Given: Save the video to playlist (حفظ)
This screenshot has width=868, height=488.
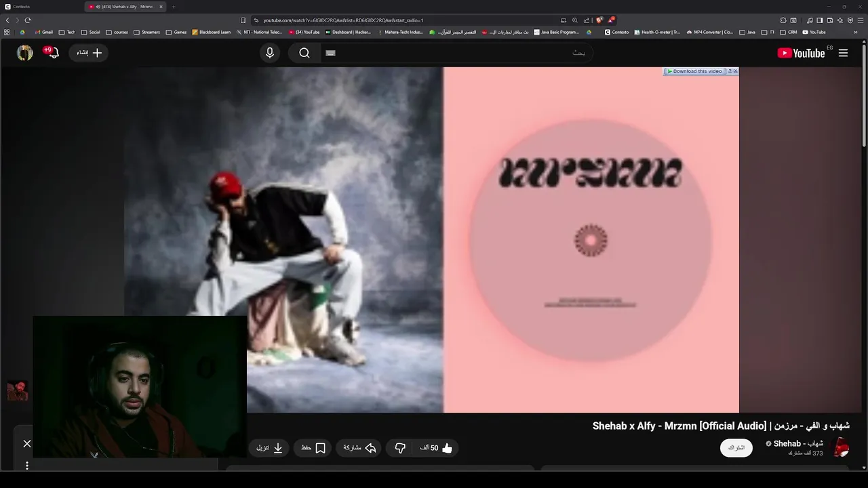Looking at the screenshot, I should (x=313, y=448).
